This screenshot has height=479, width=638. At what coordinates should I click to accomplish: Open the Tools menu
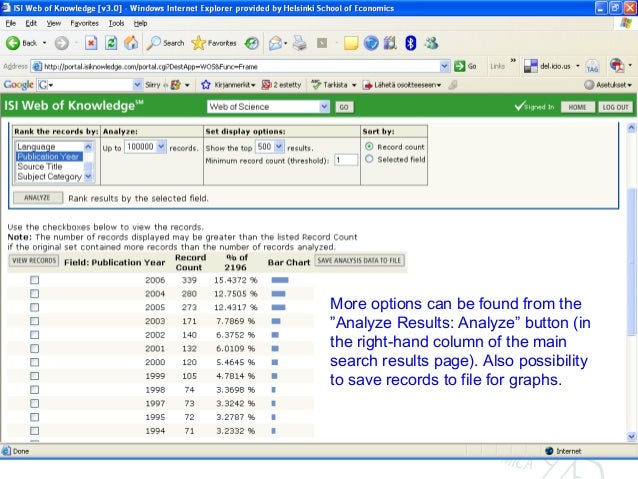[x=116, y=23]
